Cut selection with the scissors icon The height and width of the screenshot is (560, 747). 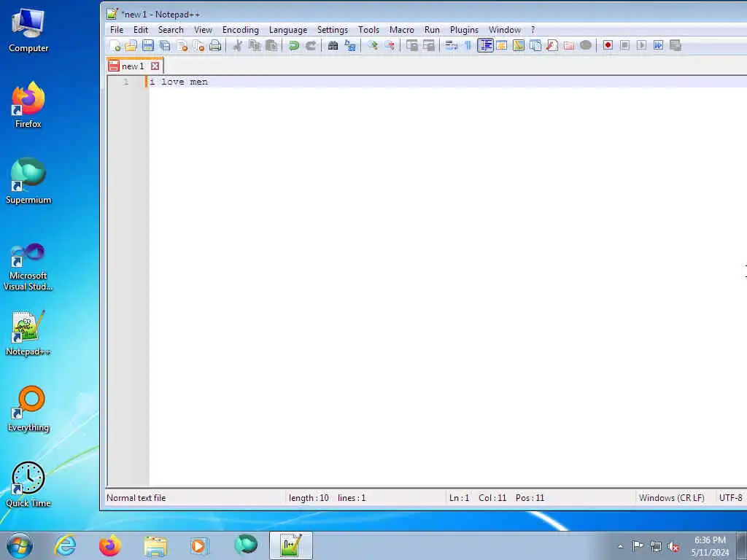[238, 46]
